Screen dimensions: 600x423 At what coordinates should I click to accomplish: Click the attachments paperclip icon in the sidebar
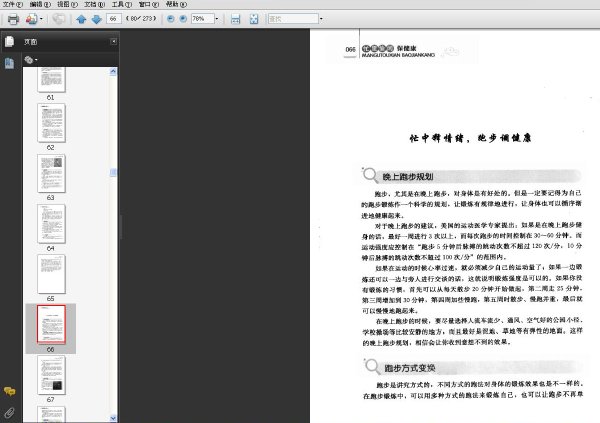click(x=10, y=412)
